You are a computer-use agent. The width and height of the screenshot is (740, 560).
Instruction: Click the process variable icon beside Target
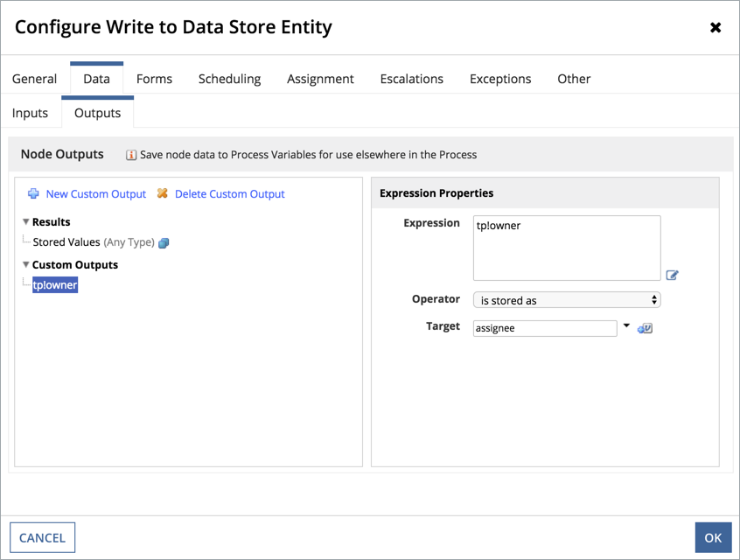pyautogui.click(x=646, y=328)
